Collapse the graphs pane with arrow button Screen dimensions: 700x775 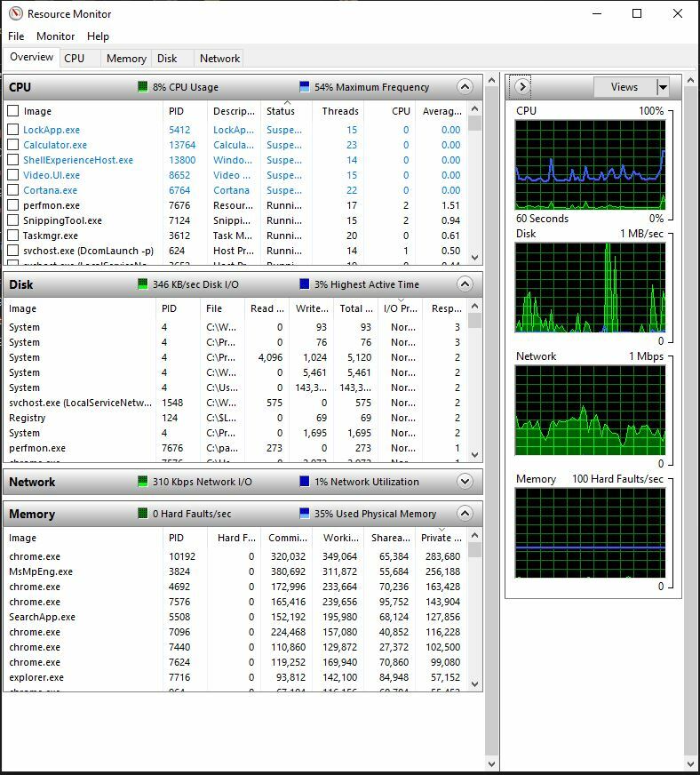point(522,87)
